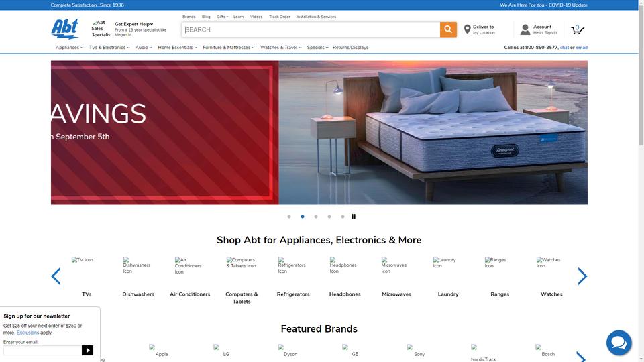
Task: Open the Apple featured brand logo
Action: point(159,351)
